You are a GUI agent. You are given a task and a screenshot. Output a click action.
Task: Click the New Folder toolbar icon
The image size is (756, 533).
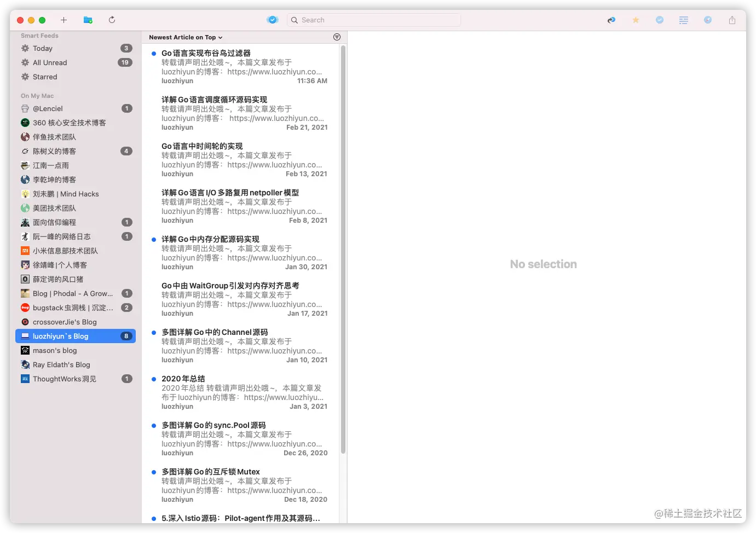click(88, 20)
